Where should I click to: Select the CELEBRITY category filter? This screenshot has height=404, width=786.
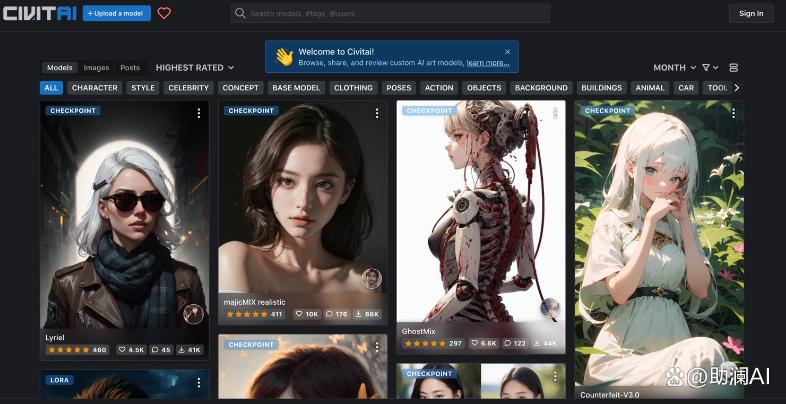(x=188, y=88)
